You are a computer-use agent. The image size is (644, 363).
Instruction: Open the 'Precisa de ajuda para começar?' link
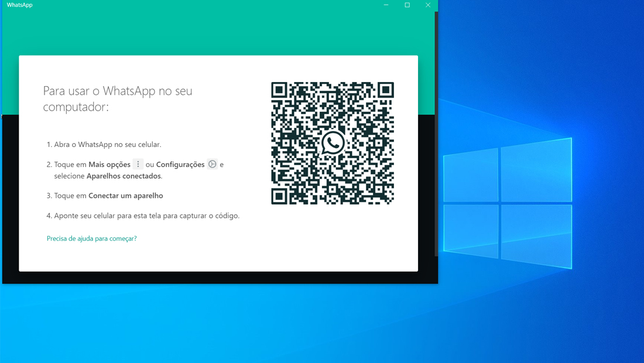point(91,238)
